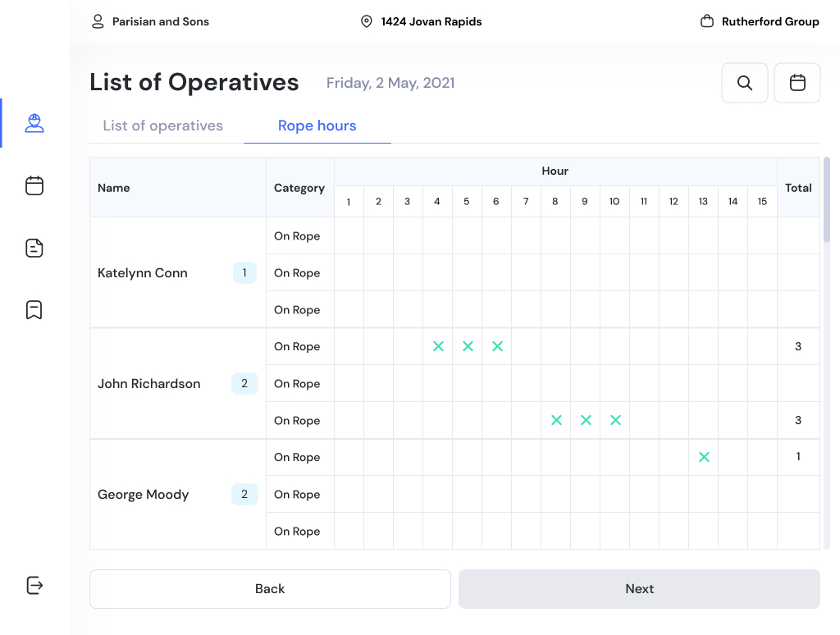Toggle George Moody's hour 13 mark
Image resolution: width=840 pixels, height=635 pixels.
pos(704,457)
